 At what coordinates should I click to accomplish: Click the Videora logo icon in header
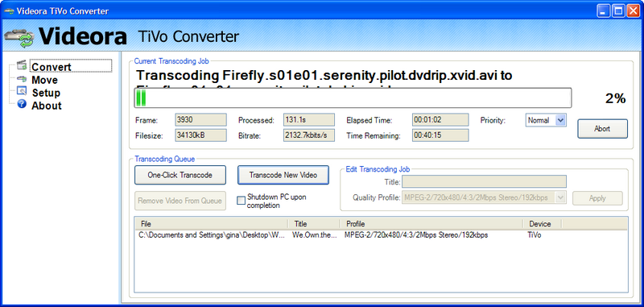(x=19, y=38)
